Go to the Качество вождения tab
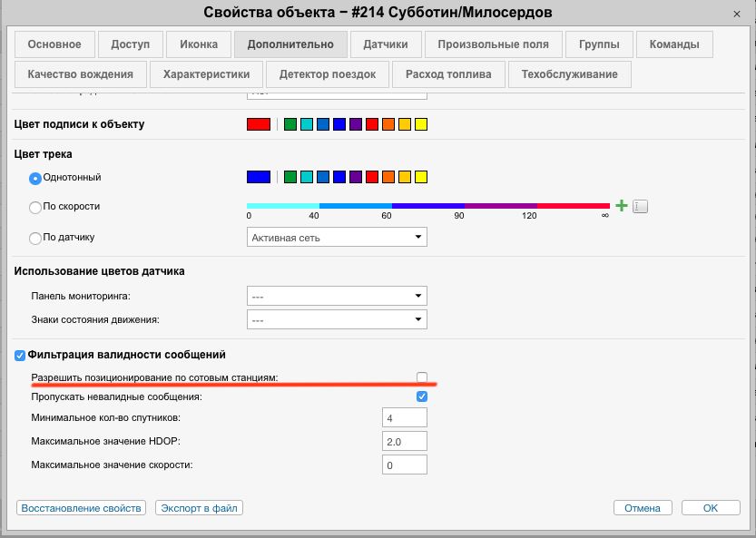The width and height of the screenshot is (756, 538). pos(80,74)
